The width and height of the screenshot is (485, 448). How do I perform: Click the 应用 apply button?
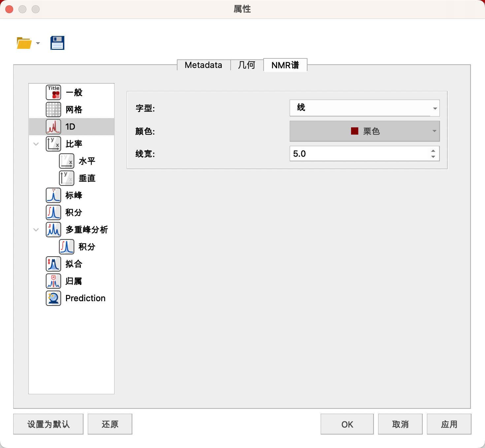[x=449, y=424]
